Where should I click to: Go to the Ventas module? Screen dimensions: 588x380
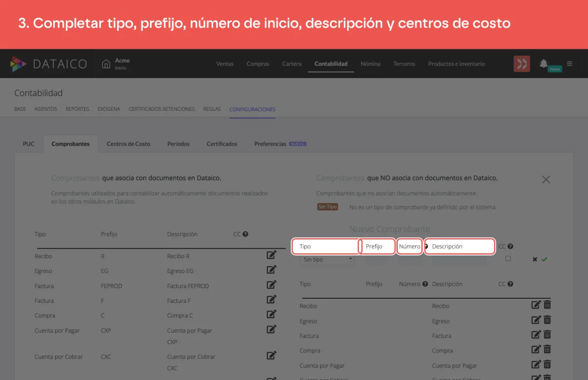[225, 64]
